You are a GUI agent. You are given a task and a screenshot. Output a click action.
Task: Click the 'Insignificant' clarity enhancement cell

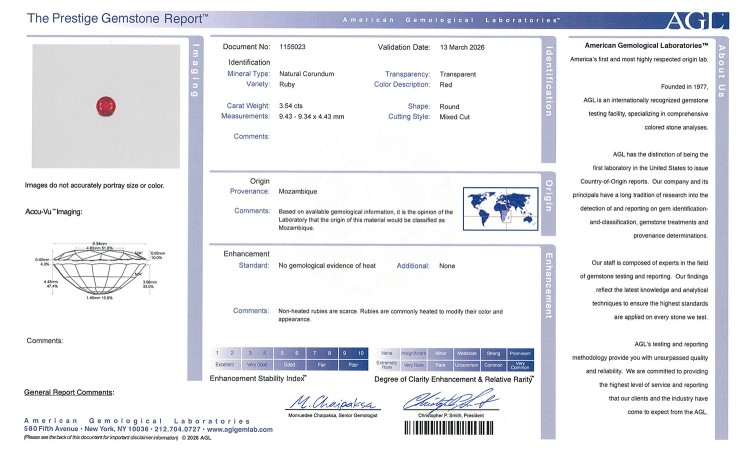pyautogui.click(x=413, y=354)
